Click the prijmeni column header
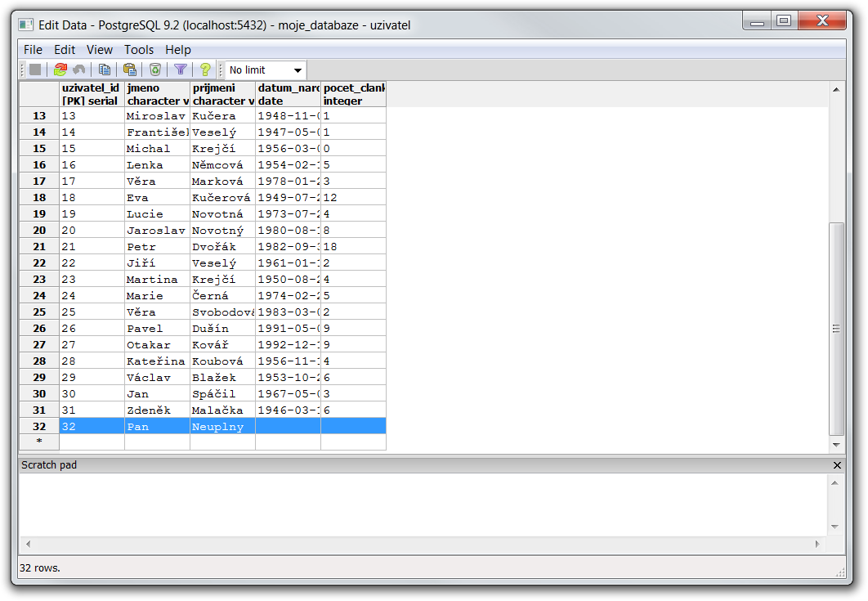This screenshot has height=601, width=868. tap(222, 94)
